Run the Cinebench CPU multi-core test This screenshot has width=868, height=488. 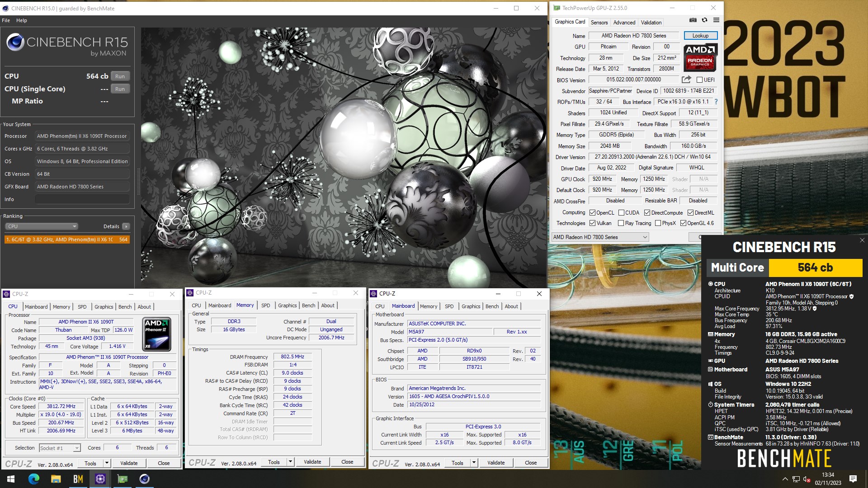(120, 76)
